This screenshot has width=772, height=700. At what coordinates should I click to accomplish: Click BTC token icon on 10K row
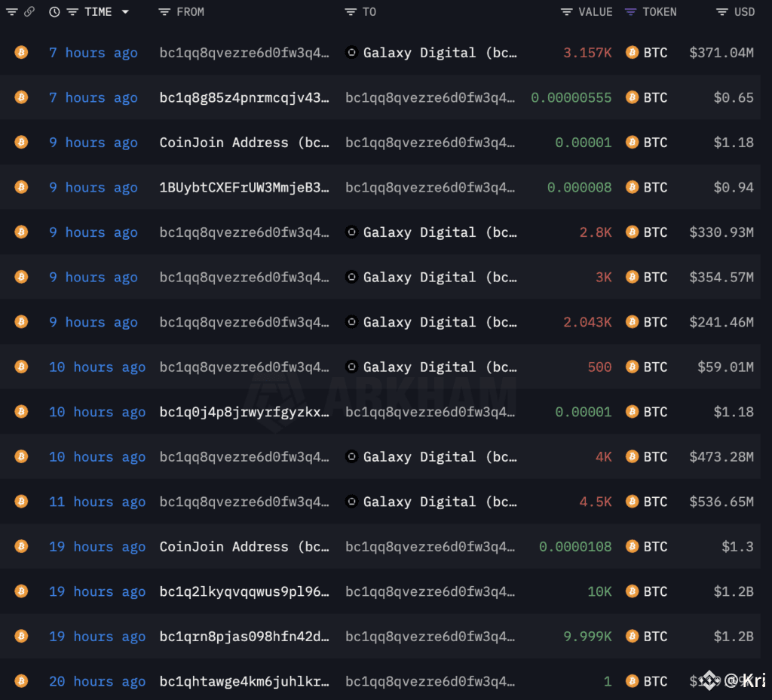tap(633, 591)
